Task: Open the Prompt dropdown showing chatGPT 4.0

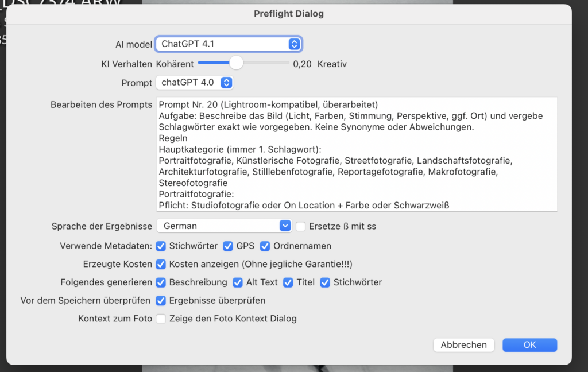Action: tap(195, 83)
